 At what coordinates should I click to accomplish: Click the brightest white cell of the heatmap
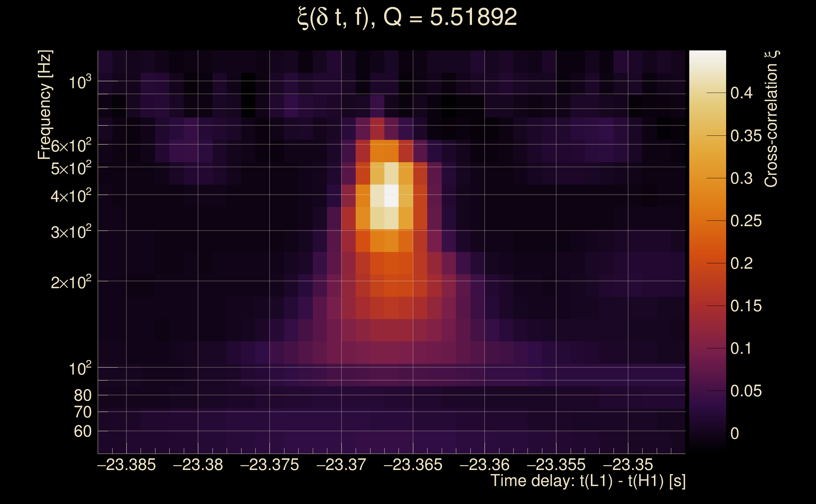click(x=391, y=196)
